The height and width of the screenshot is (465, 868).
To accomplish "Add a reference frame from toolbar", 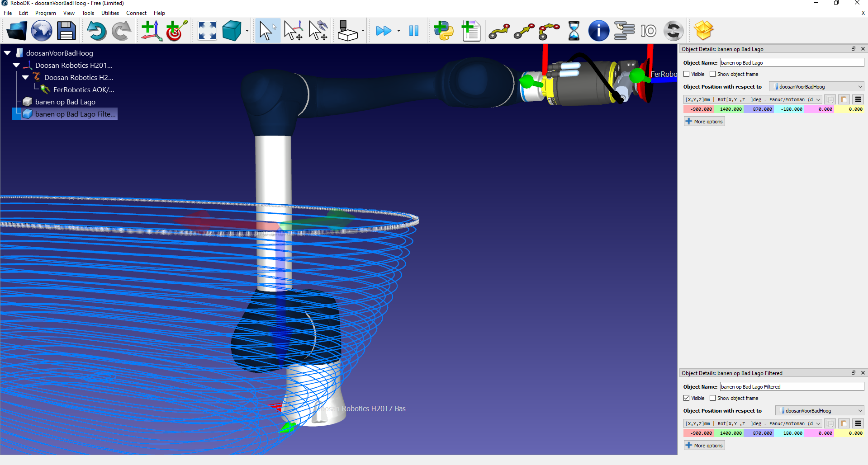I will tap(151, 31).
